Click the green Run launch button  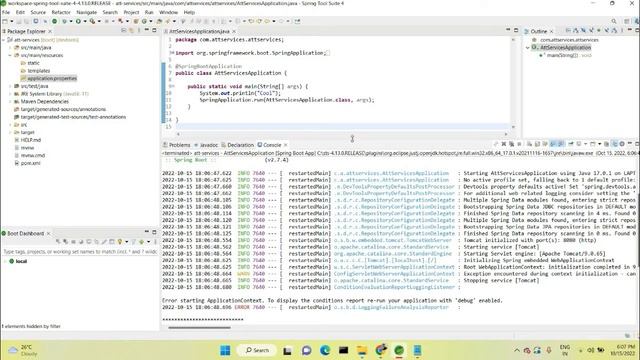click(x=78, y=21)
